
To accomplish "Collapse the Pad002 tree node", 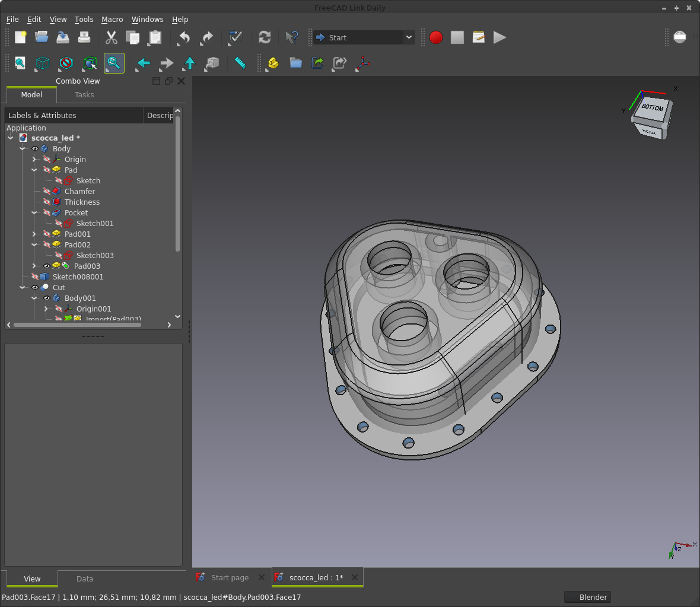I will [x=34, y=245].
